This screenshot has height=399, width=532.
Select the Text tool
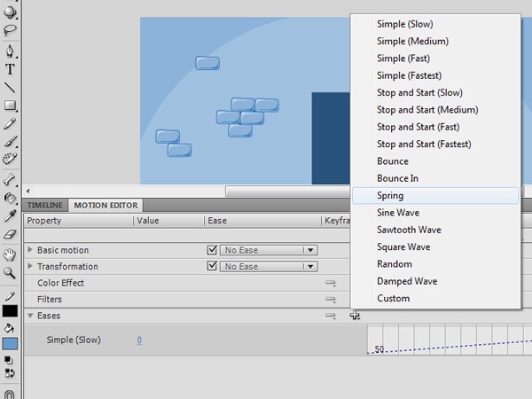tap(10, 69)
